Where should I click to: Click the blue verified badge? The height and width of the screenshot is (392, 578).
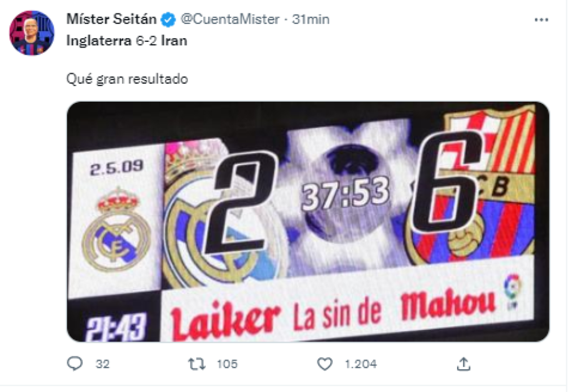(169, 20)
